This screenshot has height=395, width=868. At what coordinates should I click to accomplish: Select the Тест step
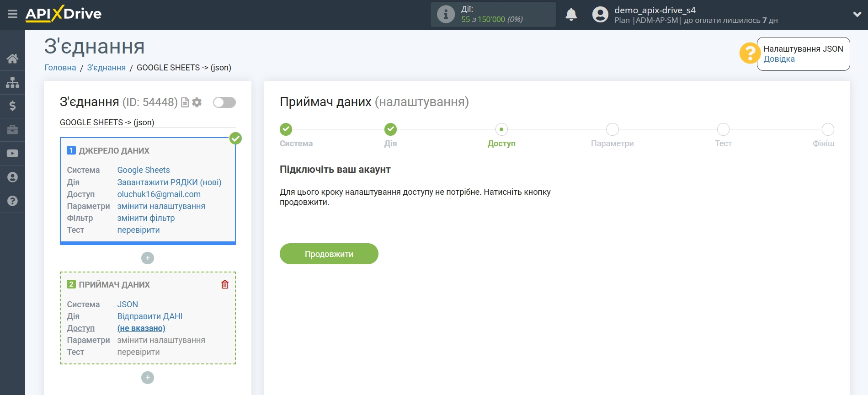tap(723, 129)
